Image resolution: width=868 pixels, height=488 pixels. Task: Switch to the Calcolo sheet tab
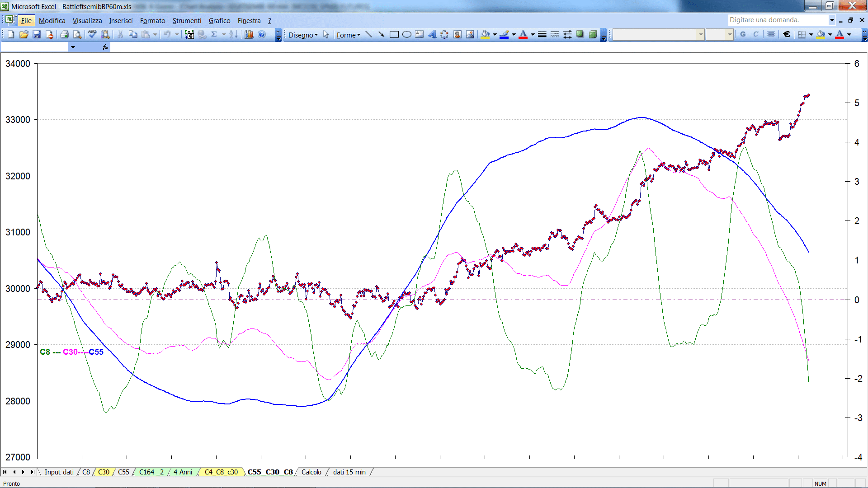click(x=311, y=472)
